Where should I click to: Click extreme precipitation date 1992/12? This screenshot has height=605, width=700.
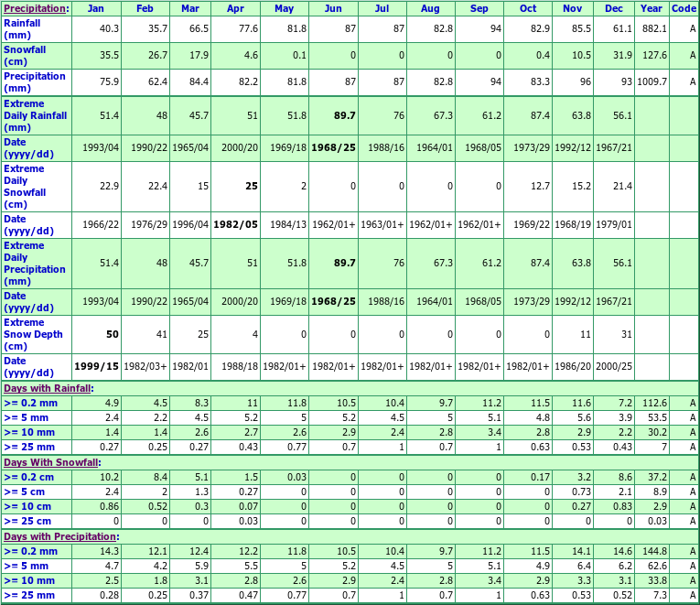(573, 301)
